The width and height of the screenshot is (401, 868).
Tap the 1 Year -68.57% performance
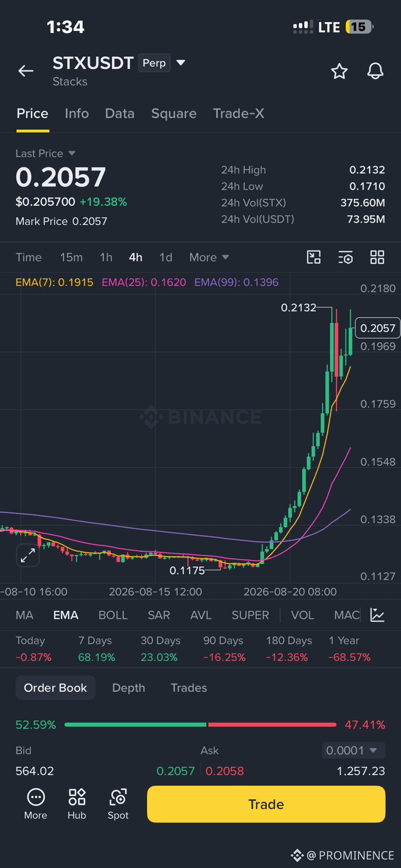349,649
